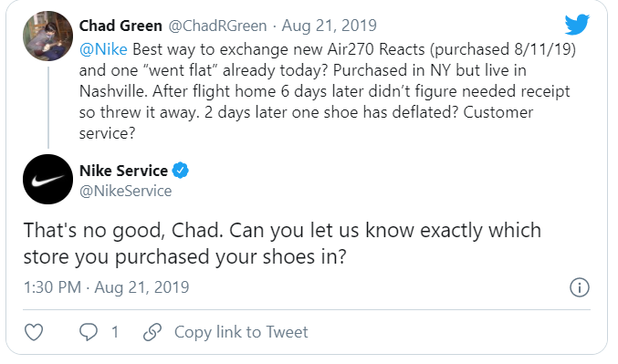The width and height of the screenshot is (618, 364).
Task: Go to the @NikeService handle
Action: point(125,191)
